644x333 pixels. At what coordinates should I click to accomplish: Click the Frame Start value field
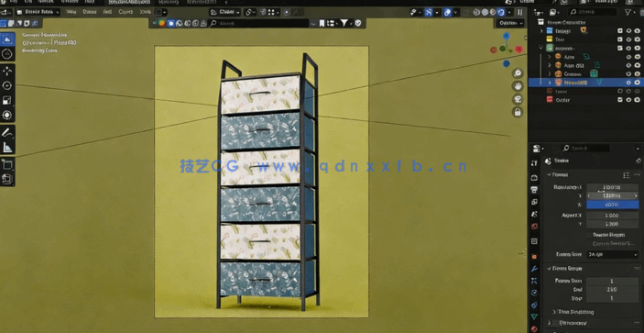pos(612,282)
